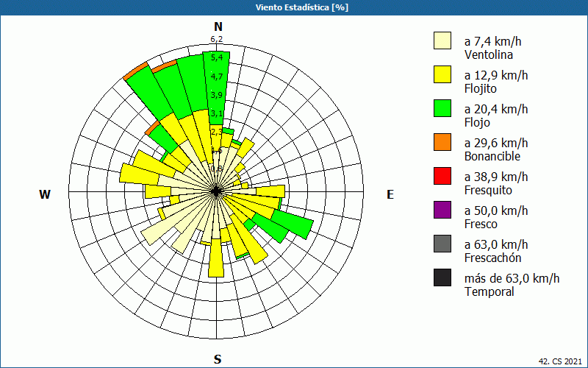
Task: Click the 3,1 scale value
Action: [217, 113]
